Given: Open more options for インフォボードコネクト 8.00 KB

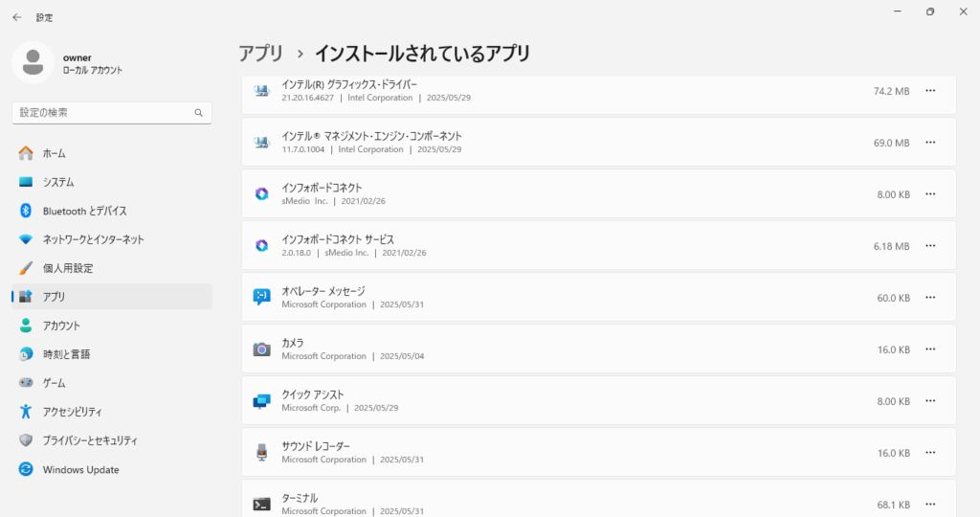Looking at the screenshot, I should pos(930,193).
